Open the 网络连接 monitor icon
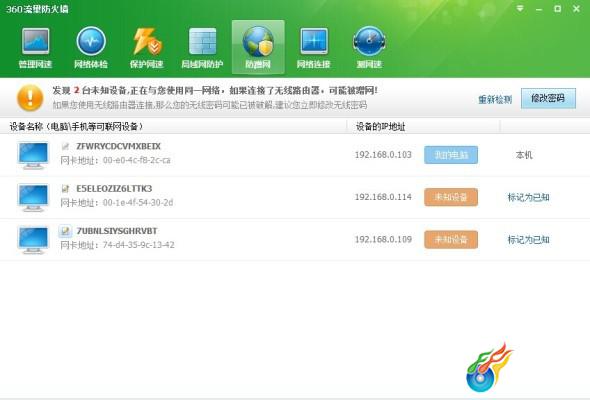This screenshot has width=590, height=400. click(x=313, y=47)
